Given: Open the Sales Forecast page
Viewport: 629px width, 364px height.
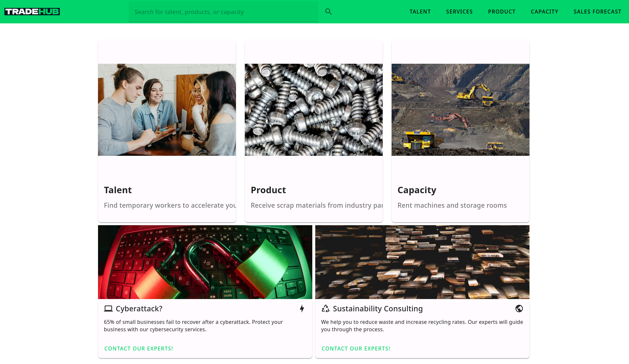Looking at the screenshot, I should (x=597, y=12).
